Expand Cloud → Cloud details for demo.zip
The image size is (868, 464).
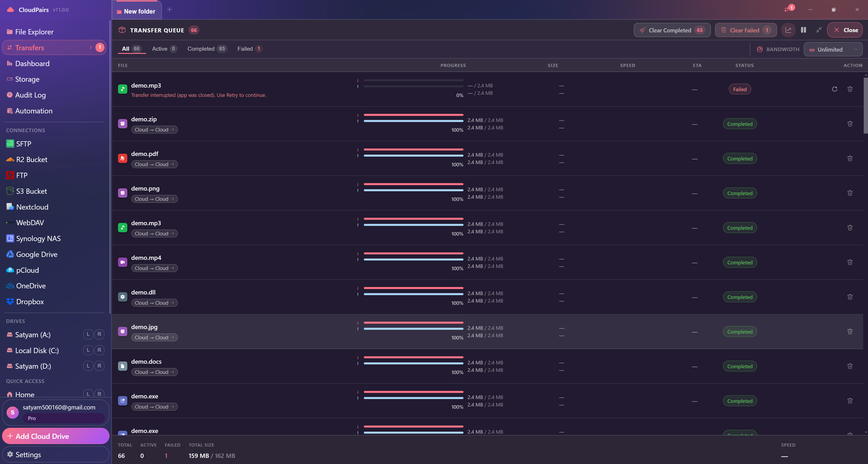coord(154,130)
